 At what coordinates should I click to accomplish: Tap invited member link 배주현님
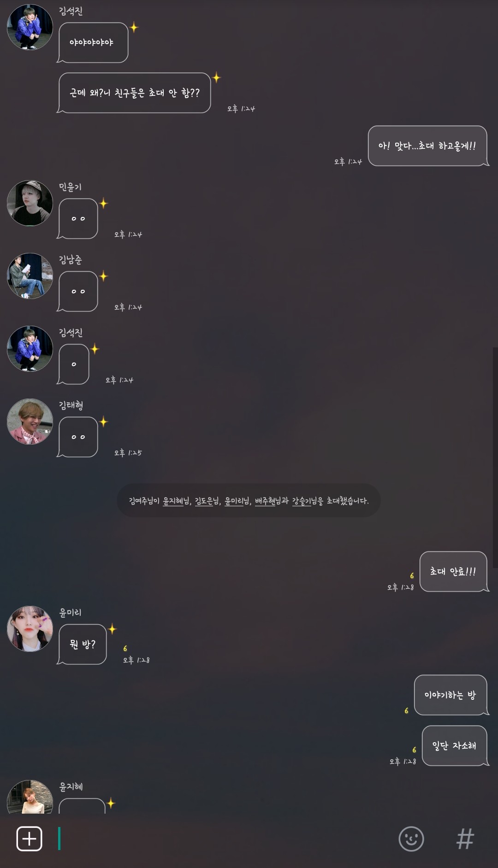(x=268, y=501)
